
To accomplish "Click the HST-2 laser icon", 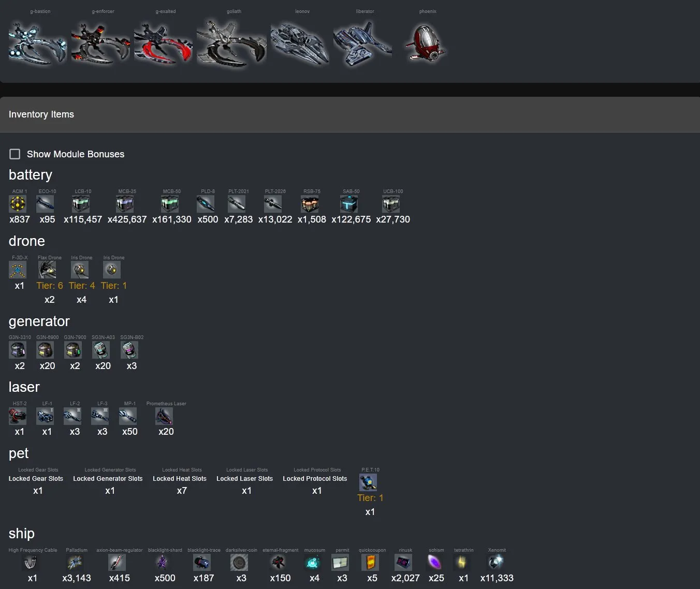I will click(x=18, y=416).
